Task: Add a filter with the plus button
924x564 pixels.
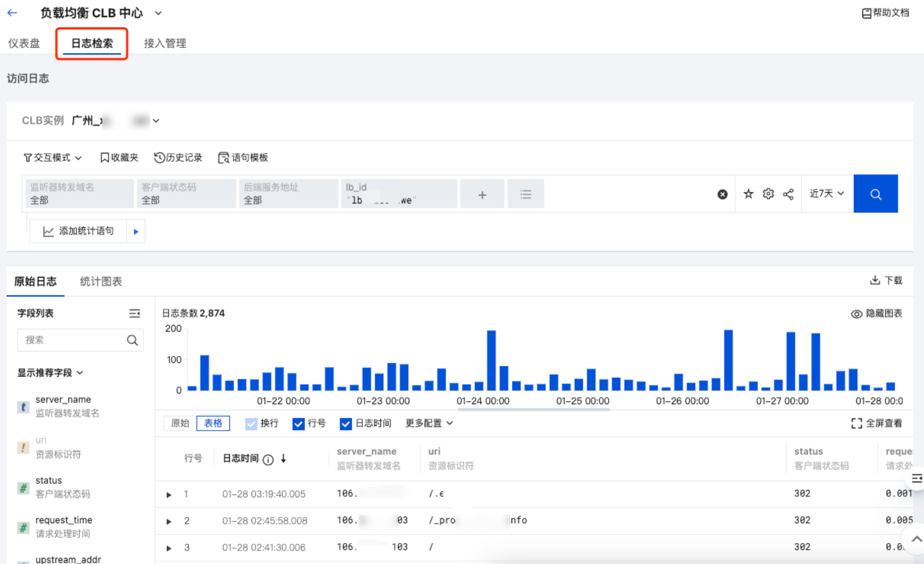Action: [x=482, y=194]
